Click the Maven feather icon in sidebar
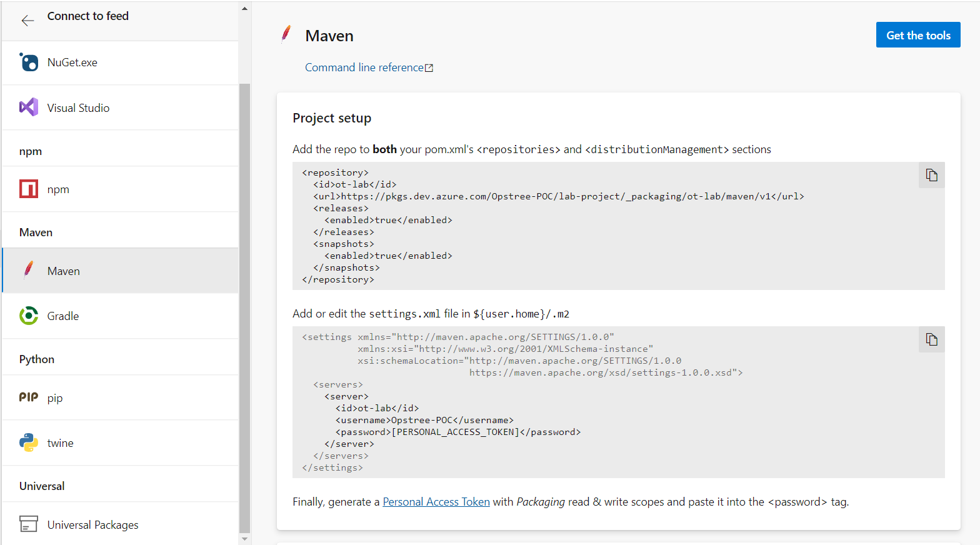The width and height of the screenshot is (980, 545). [x=29, y=270]
